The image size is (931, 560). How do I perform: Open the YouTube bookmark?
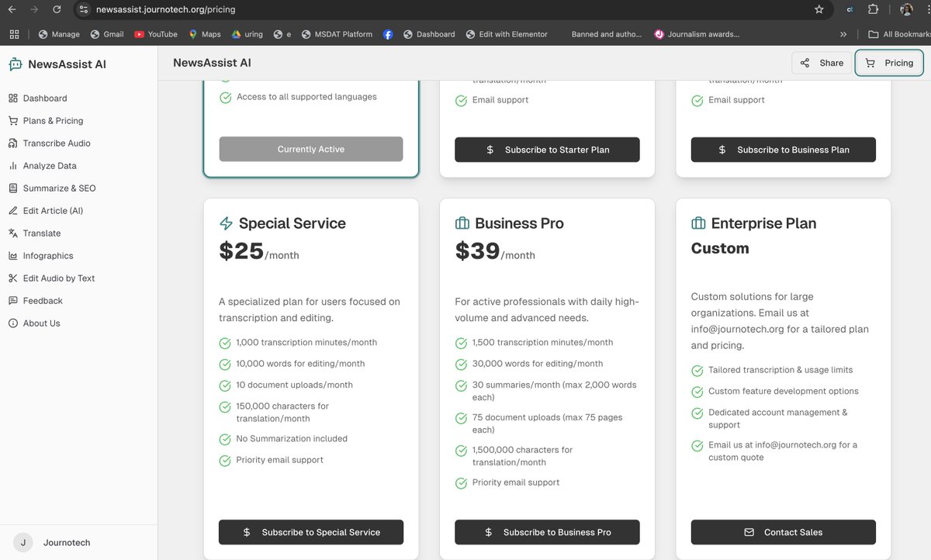(x=156, y=34)
